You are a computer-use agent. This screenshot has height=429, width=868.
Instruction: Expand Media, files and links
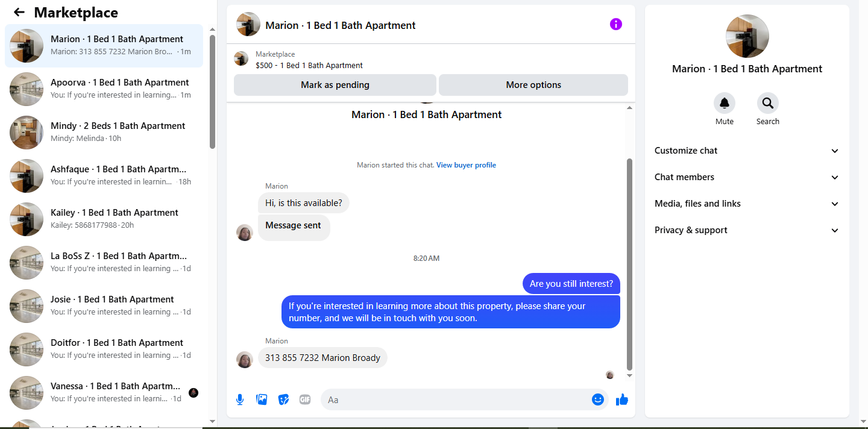click(x=747, y=204)
